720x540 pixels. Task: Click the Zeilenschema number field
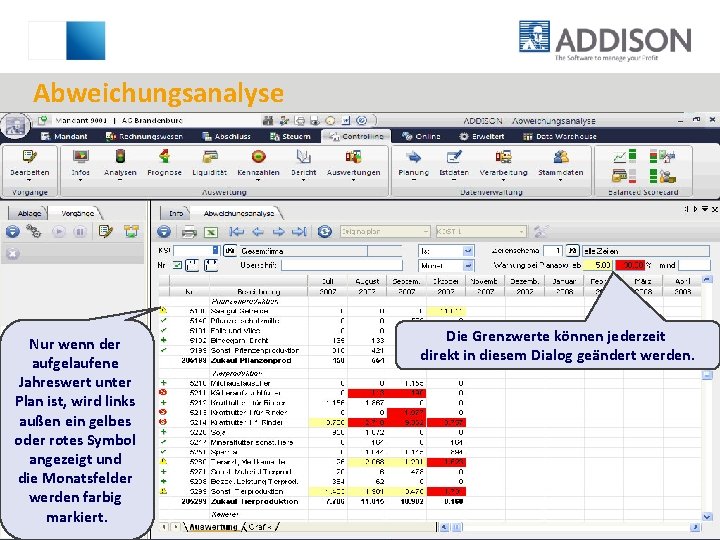pos(553,251)
